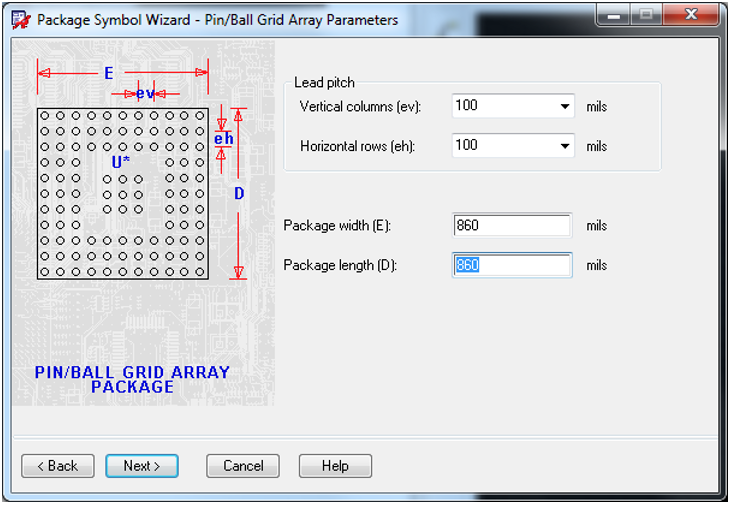The image size is (731, 505).
Task: Click the BGA package diagram image
Action: point(144,223)
